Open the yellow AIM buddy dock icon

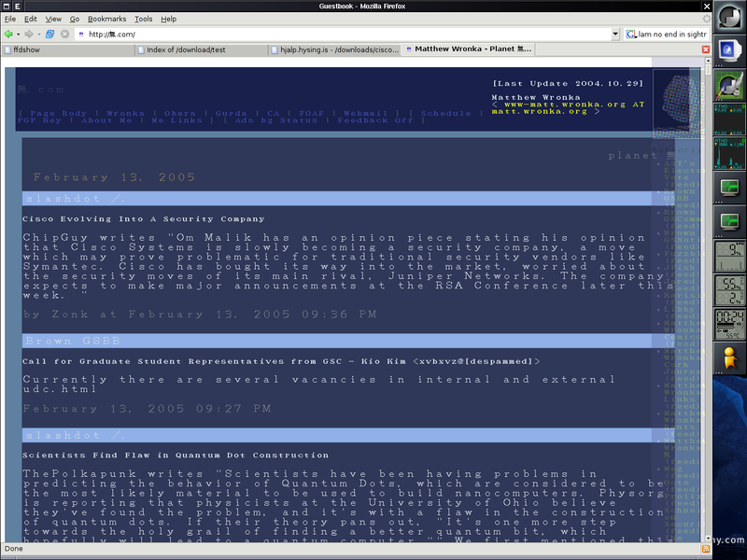729,358
